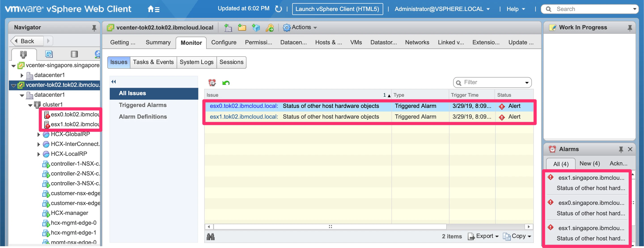
Task: Open the Export dropdown
Action: (x=483, y=236)
